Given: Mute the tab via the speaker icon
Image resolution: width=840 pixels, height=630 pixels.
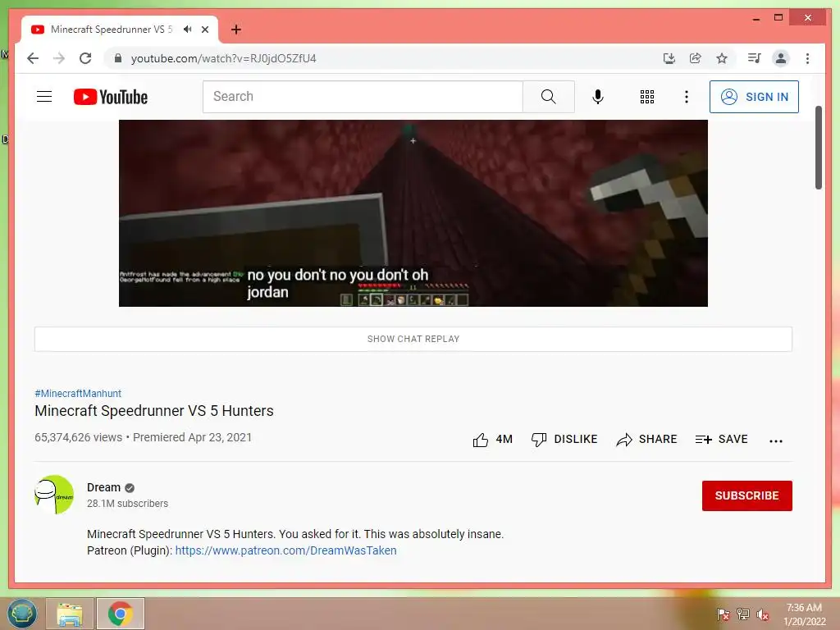Looking at the screenshot, I should coord(187,30).
